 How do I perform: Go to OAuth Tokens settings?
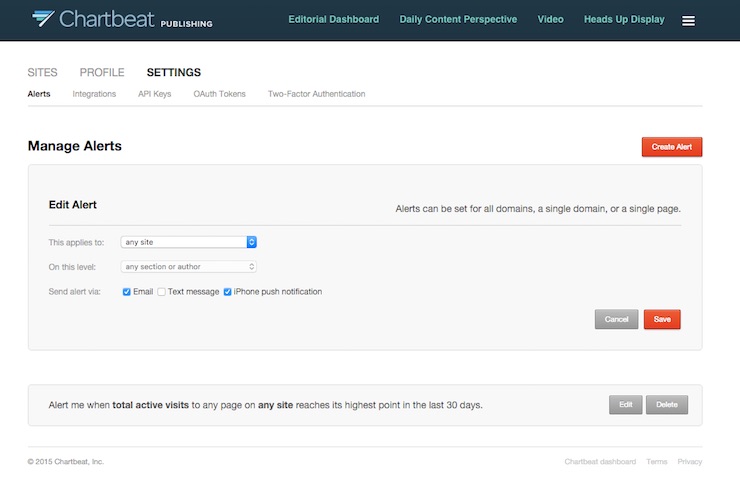tap(219, 94)
